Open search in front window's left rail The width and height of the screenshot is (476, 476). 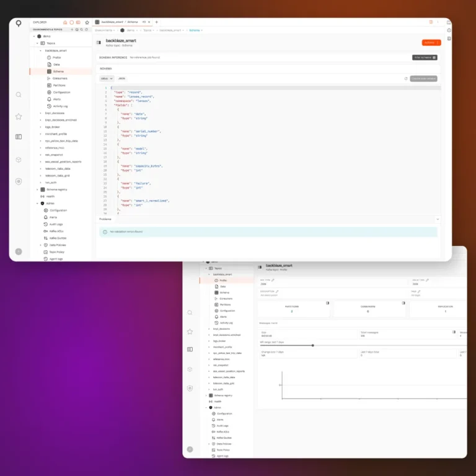tap(19, 95)
